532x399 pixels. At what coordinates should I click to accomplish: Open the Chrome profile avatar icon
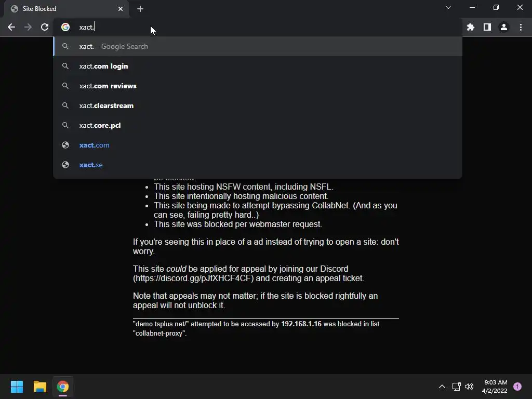click(504, 27)
